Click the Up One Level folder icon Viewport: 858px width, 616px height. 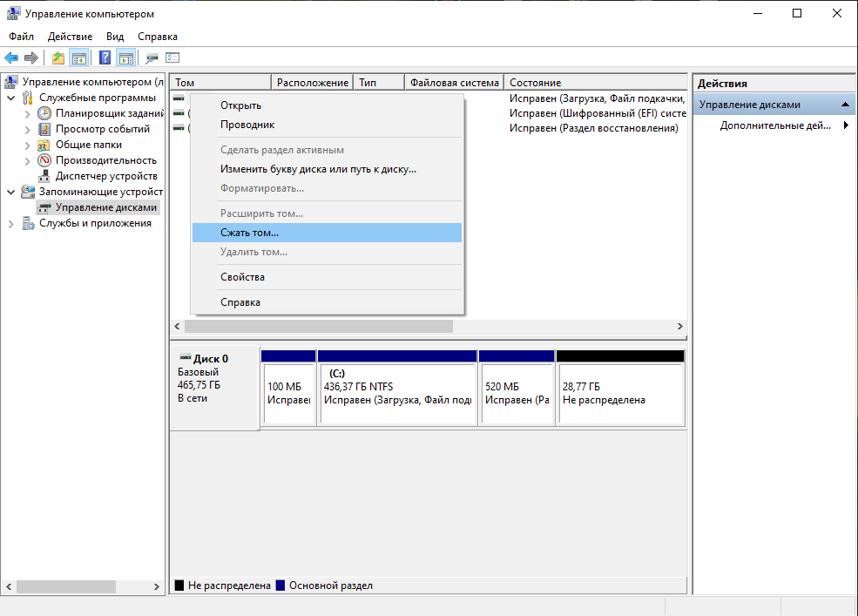coord(58,58)
